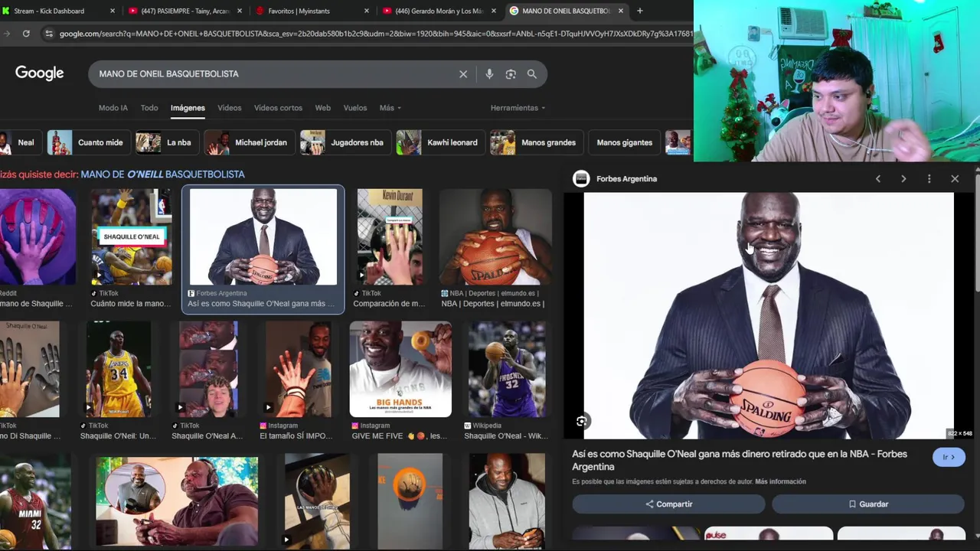Click the Google logo

point(39,73)
